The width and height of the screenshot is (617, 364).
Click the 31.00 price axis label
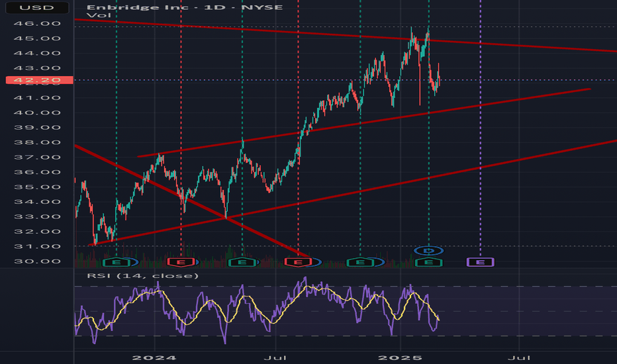[x=37, y=246]
